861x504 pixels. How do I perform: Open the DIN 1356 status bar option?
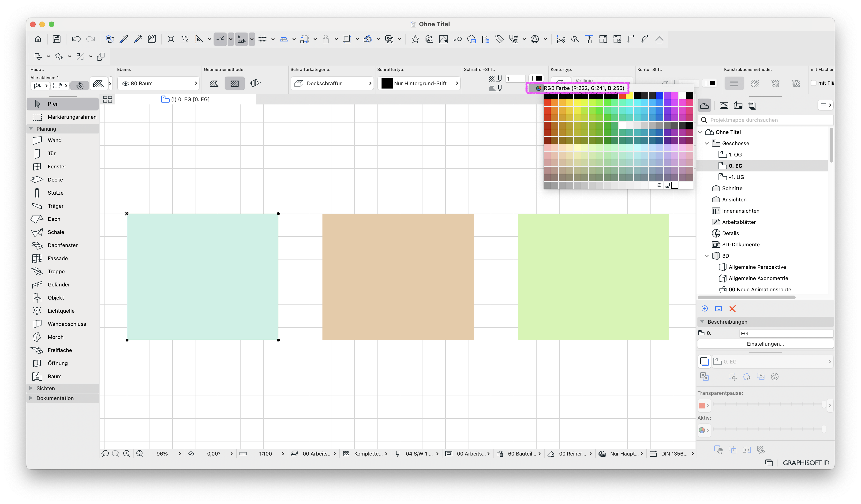(x=672, y=453)
